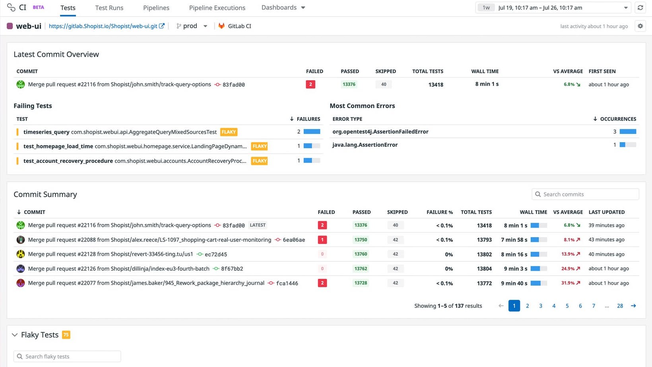The image size is (652, 367).
Task: Click the GitLab CI fox icon
Action: [221, 26]
